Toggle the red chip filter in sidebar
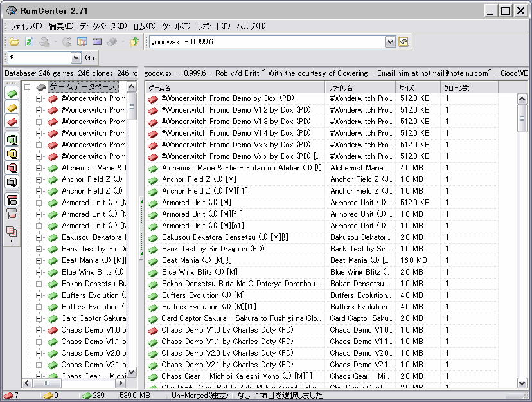This screenshot has width=532, height=402. point(12,122)
